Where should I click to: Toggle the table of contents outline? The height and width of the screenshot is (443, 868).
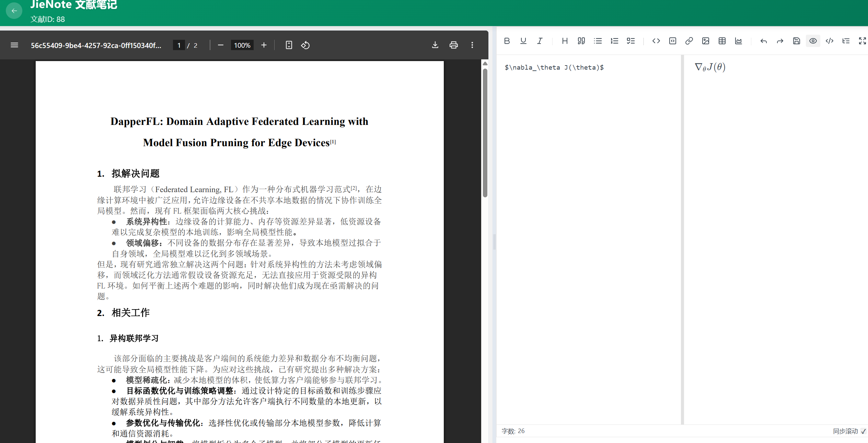pyautogui.click(x=846, y=41)
